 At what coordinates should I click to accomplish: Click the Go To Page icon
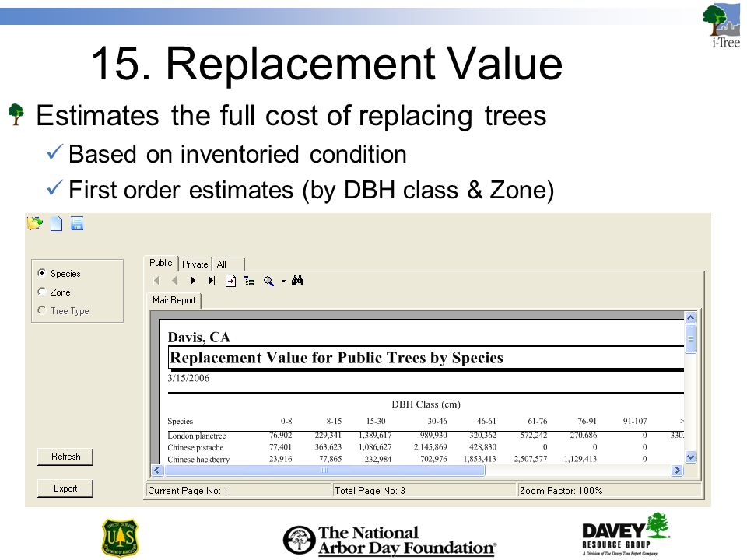pyautogui.click(x=230, y=281)
